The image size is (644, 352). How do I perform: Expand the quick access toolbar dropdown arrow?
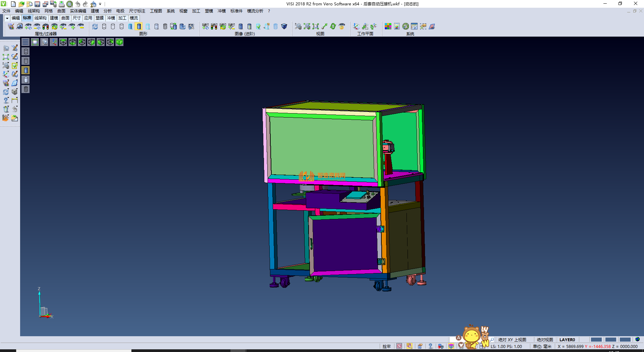[100, 4]
